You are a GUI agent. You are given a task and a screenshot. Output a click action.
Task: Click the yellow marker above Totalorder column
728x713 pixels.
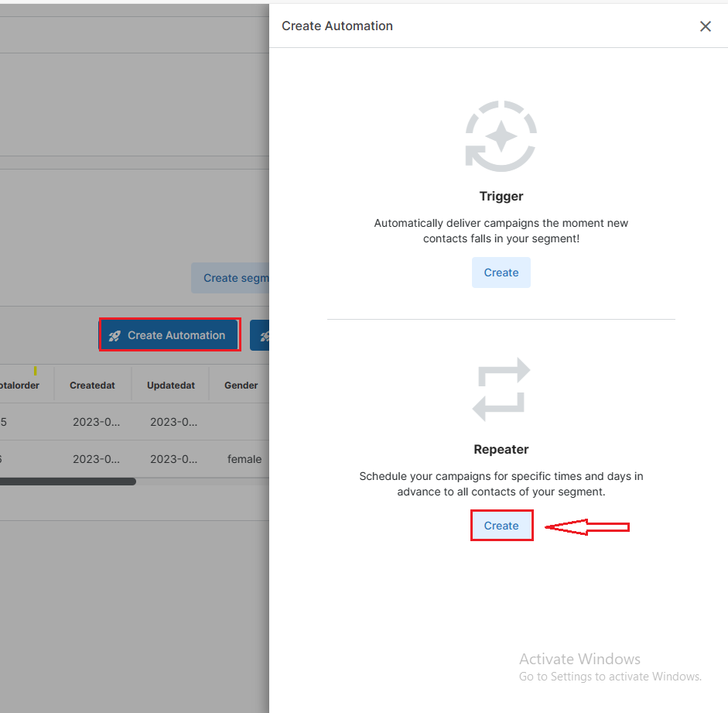pos(35,372)
